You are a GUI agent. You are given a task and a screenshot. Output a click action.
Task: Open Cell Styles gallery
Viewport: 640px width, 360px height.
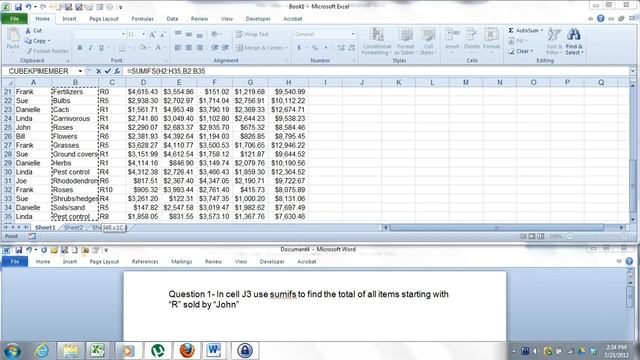[428, 41]
